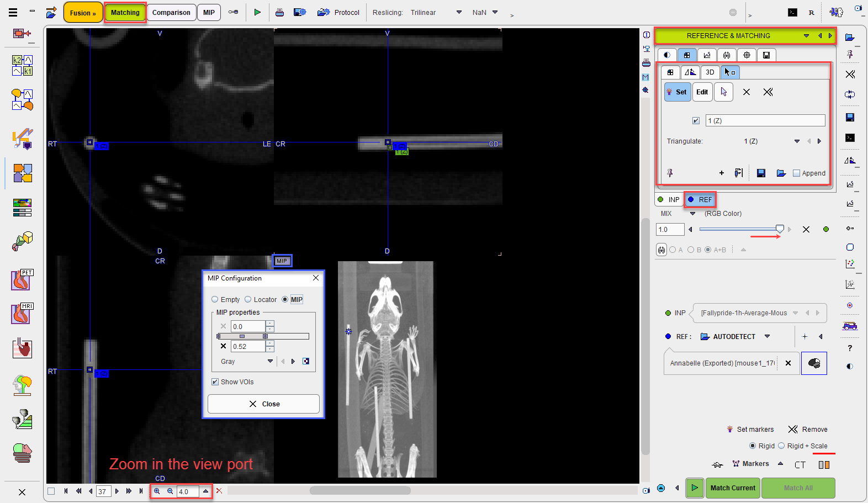The image size is (868, 503).
Task: Click the brain atlas icon next to Annabelle
Action: click(814, 363)
